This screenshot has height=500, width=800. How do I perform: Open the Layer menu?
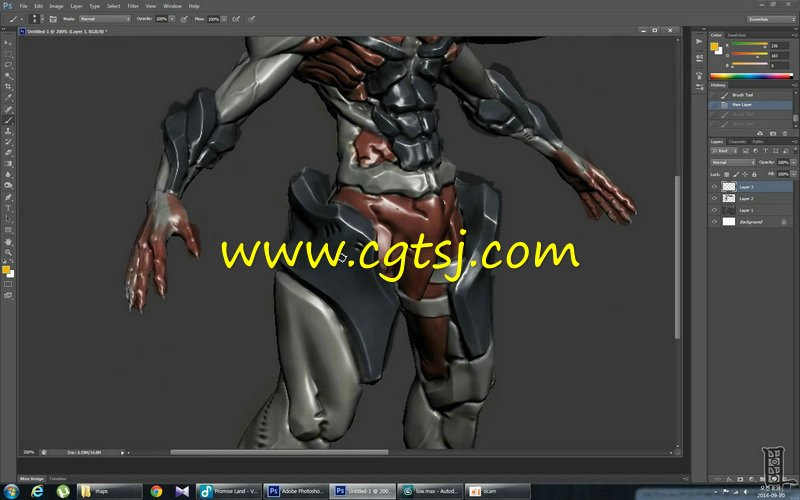tap(76, 6)
